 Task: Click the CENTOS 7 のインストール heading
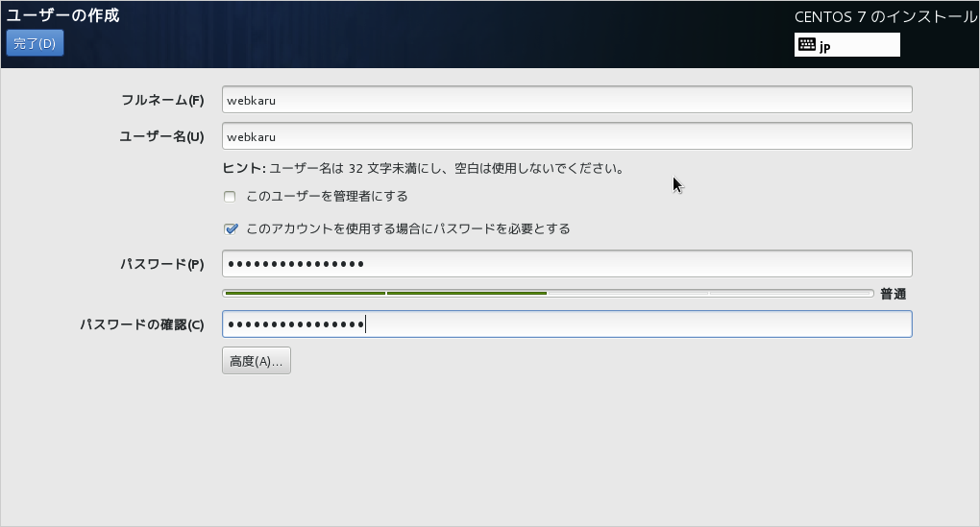(886, 17)
